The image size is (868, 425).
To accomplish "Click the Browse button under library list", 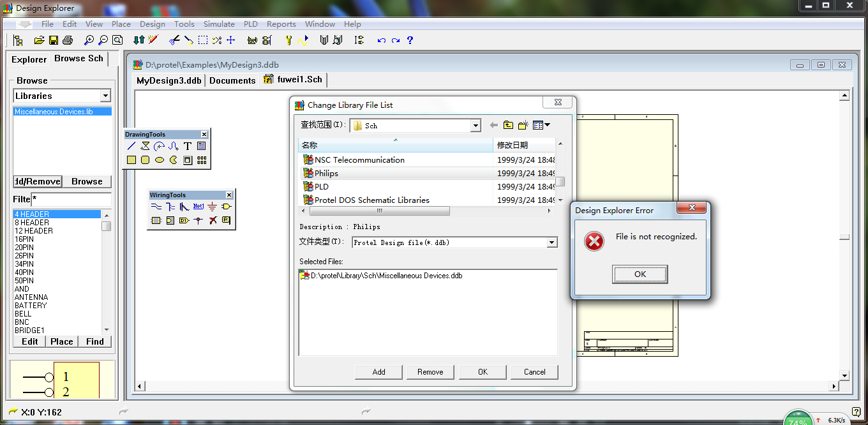I will (87, 181).
